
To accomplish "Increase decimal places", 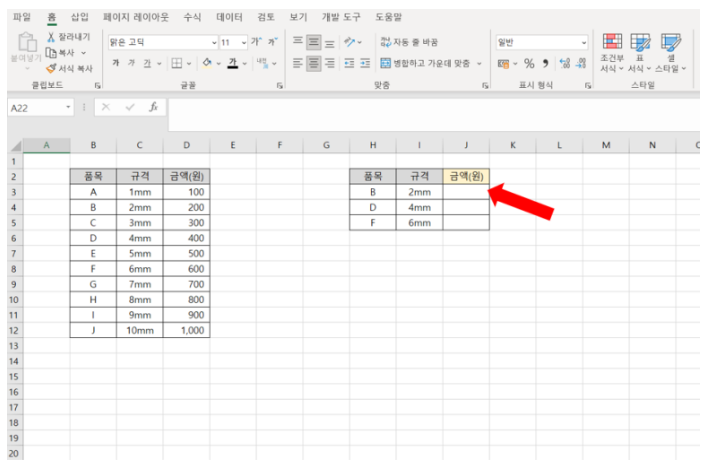I will [x=565, y=63].
